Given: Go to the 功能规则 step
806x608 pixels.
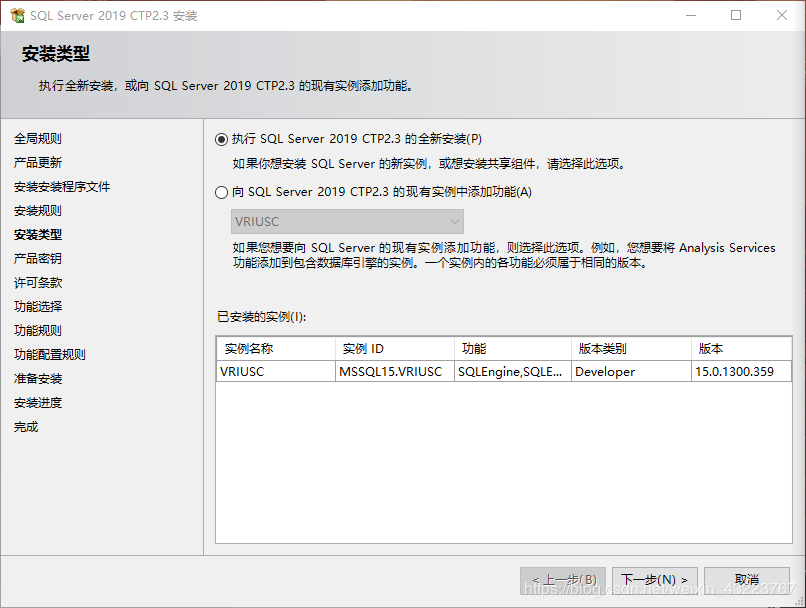Looking at the screenshot, I should [38, 330].
